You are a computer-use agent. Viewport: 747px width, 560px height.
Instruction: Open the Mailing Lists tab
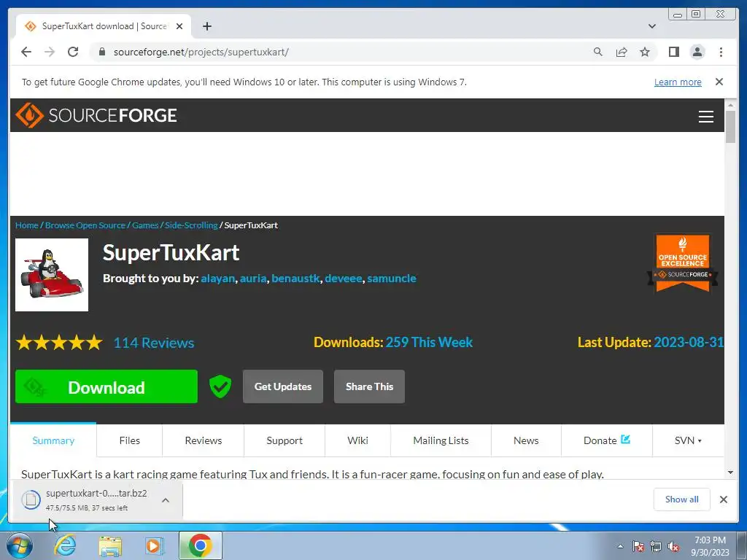[x=441, y=440]
